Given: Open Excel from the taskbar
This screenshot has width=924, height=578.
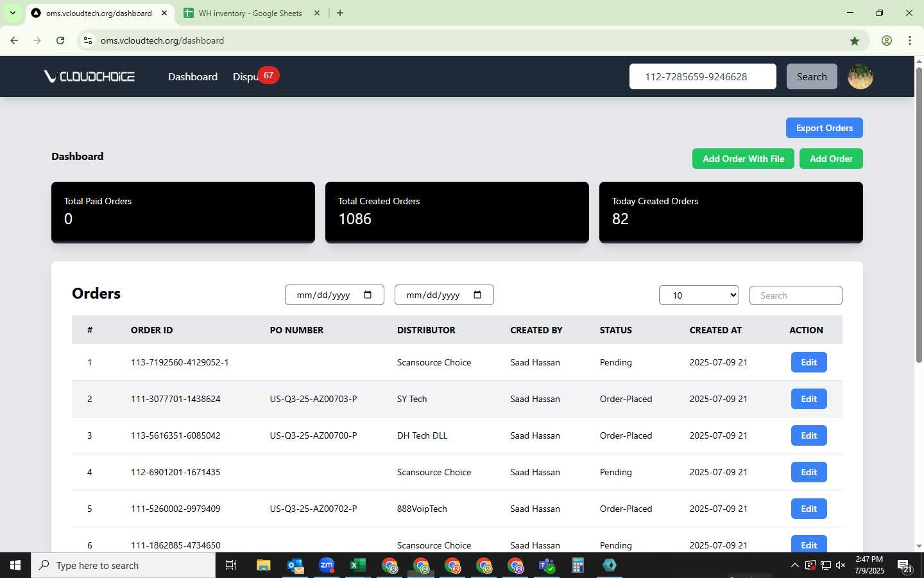Looking at the screenshot, I should (x=358, y=565).
